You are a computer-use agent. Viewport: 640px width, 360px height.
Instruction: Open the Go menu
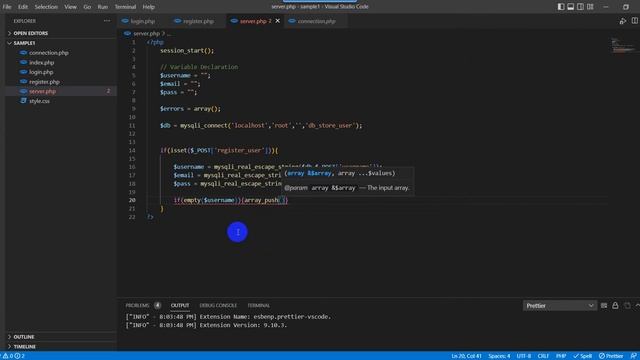click(87, 7)
